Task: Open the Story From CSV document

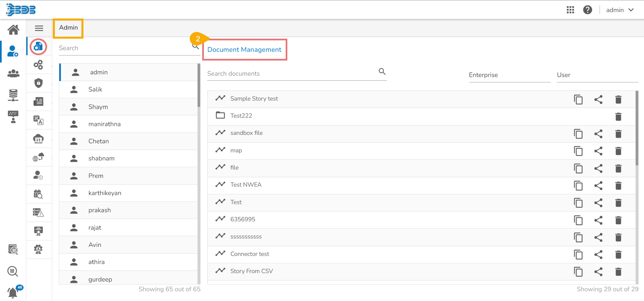Action: click(x=251, y=271)
